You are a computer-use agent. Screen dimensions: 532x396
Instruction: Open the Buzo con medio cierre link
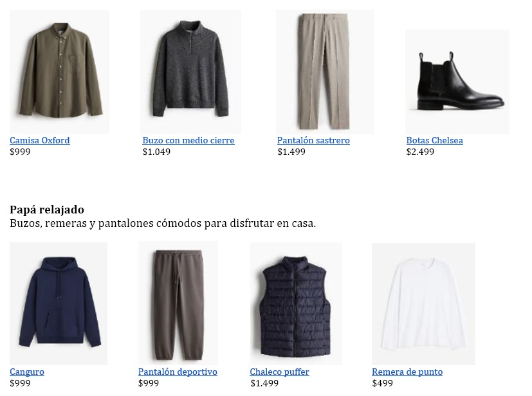(188, 140)
